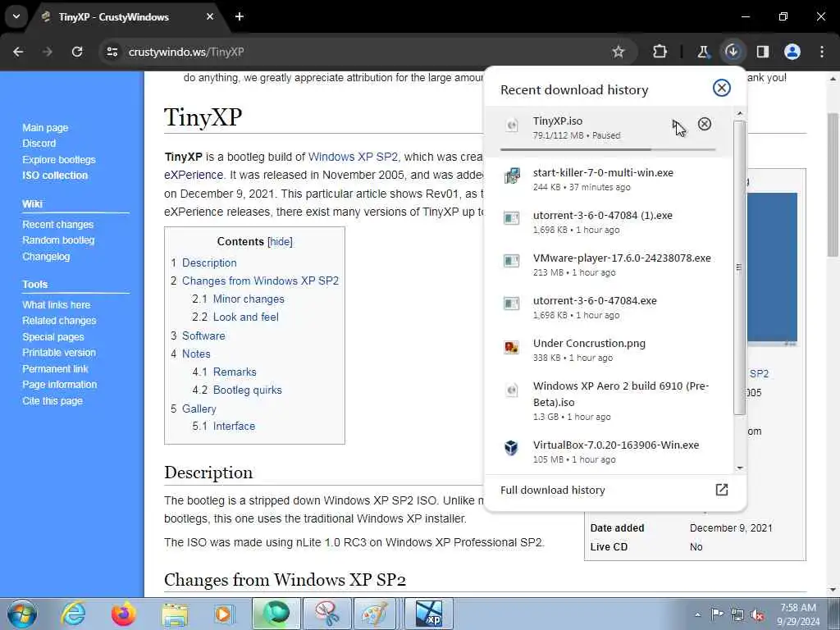
Task: Open a new browser tab
Action: (240, 16)
